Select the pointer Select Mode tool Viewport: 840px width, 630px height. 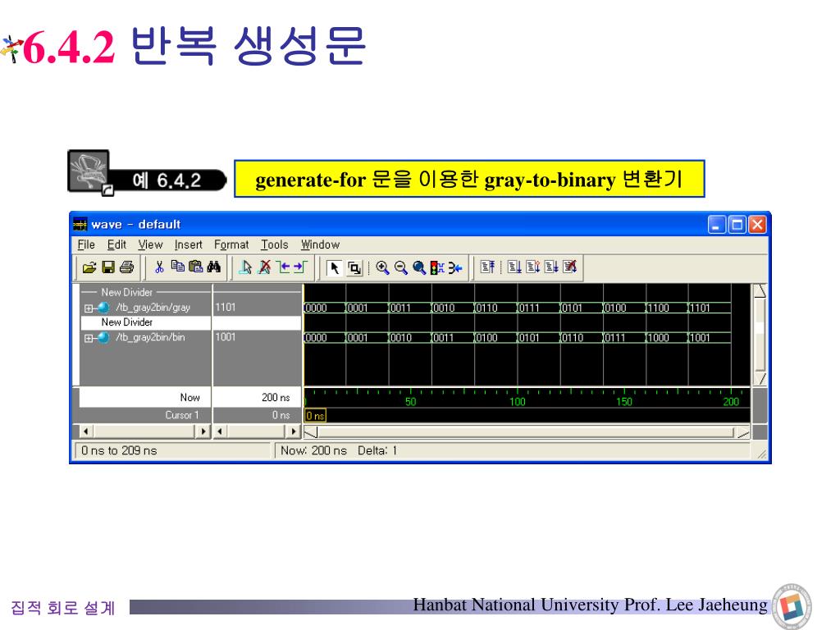pos(335,268)
